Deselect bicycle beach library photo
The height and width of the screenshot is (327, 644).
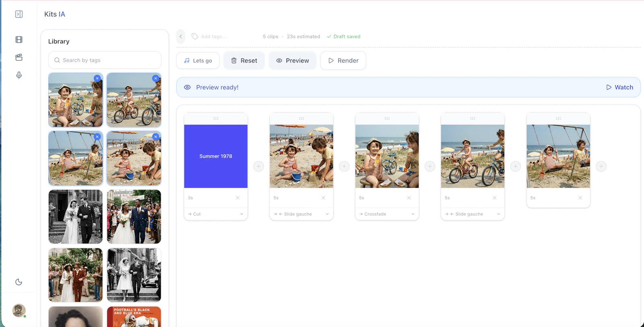pos(155,78)
